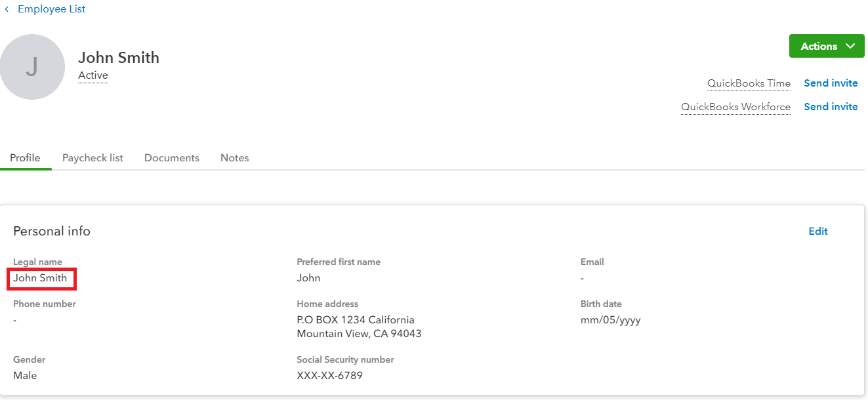Click the back chevron beside Employee List
Viewport: 868px width, 404px height.
[x=7, y=10]
